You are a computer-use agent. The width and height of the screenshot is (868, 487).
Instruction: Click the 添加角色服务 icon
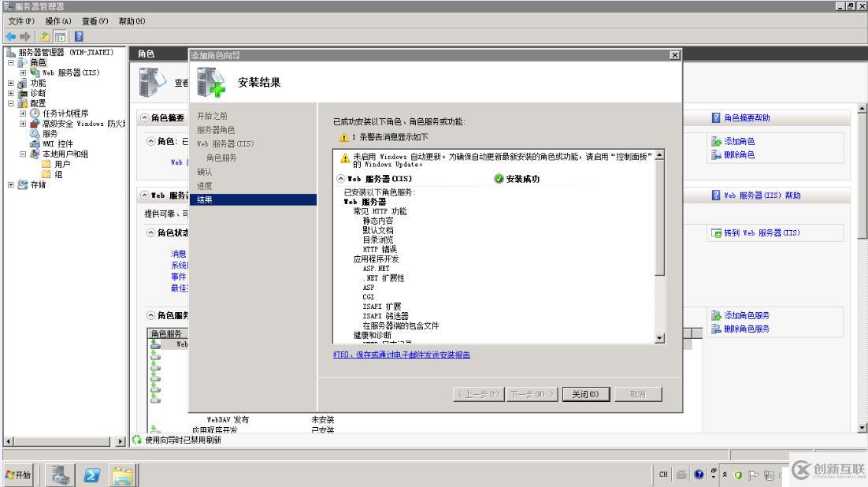click(716, 315)
